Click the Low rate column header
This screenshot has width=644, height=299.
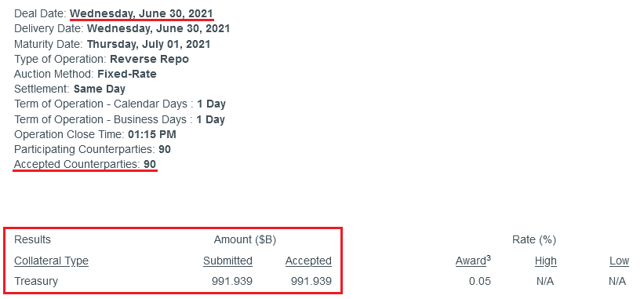[x=620, y=261]
